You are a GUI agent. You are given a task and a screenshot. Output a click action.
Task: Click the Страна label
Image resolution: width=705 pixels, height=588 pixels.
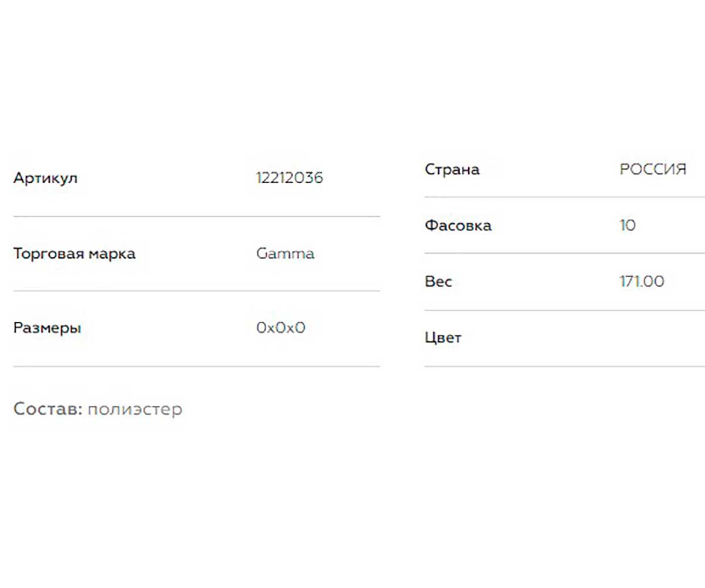coord(452,170)
